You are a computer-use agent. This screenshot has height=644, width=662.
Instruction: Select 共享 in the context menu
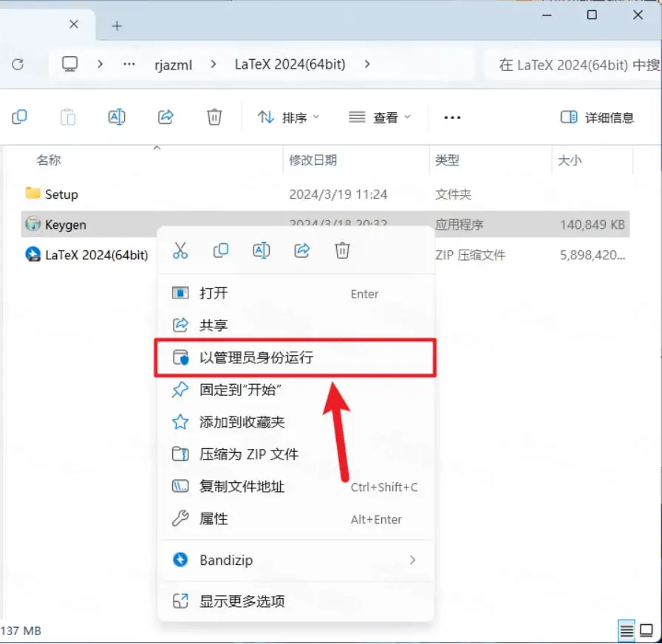pyautogui.click(x=296, y=326)
